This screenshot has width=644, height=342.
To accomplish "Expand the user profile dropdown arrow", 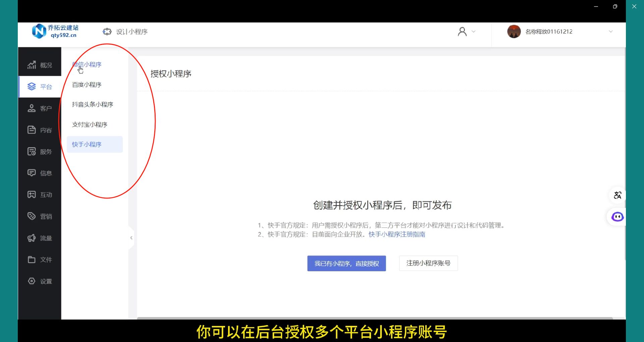I will tap(474, 32).
